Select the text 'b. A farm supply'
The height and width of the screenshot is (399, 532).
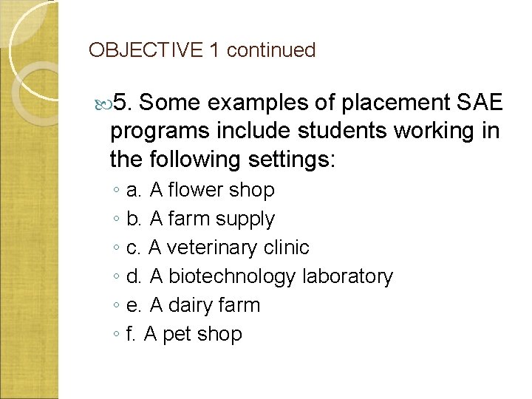[x=200, y=219]
